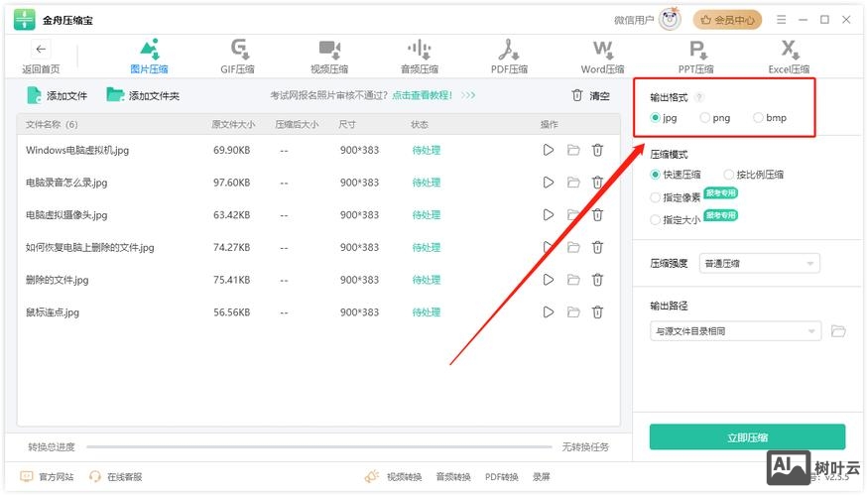868x496 pixels.
Task: Open the hamburger menu in title bar
Action: [x=781, y=20]
